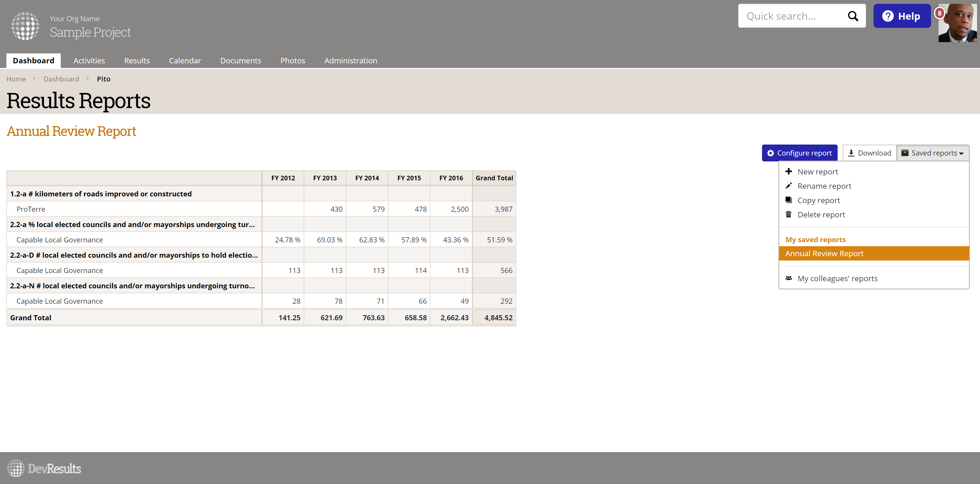The height and width of the screenshot is (484, 980).
Task: Click the magnifying glass search icon
Action: point(853,16)
